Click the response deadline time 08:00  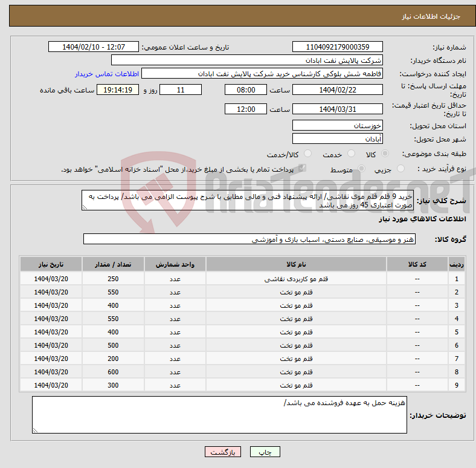point(246,89)
